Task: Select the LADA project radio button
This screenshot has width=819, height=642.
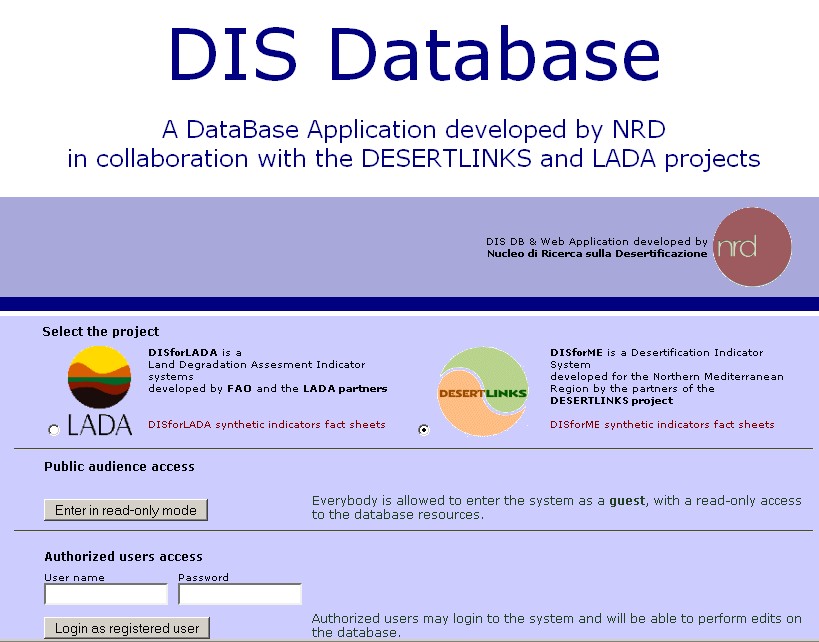Action: (54, 430)
